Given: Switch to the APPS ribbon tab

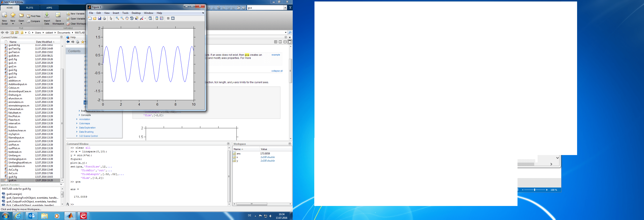Looking at the screenshot, I should 49,8.
